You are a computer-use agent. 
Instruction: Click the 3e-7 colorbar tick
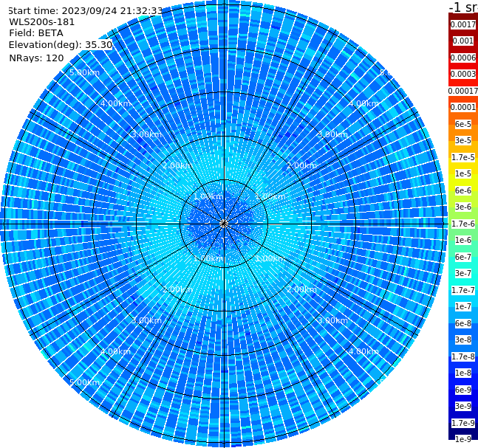coord(463,273)
